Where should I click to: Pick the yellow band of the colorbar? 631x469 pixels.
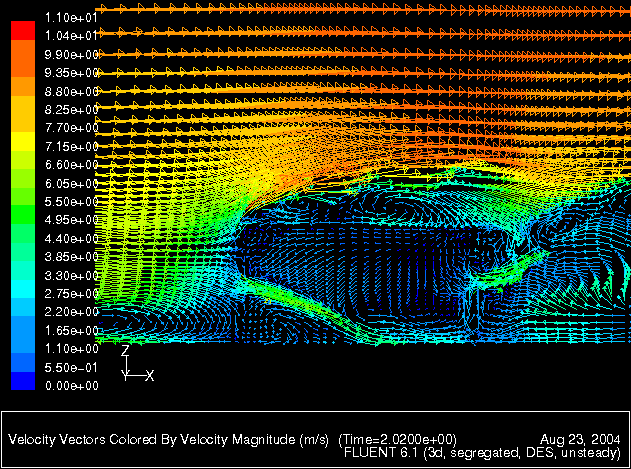(x=23, y=141)
